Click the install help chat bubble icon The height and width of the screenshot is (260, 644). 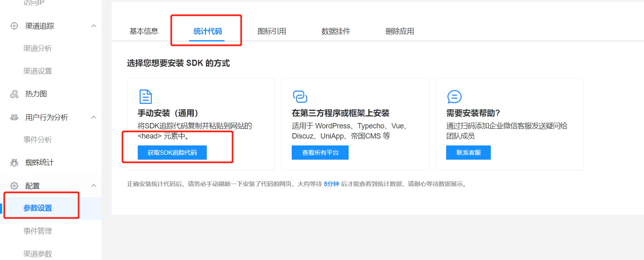tap(454, 97)
